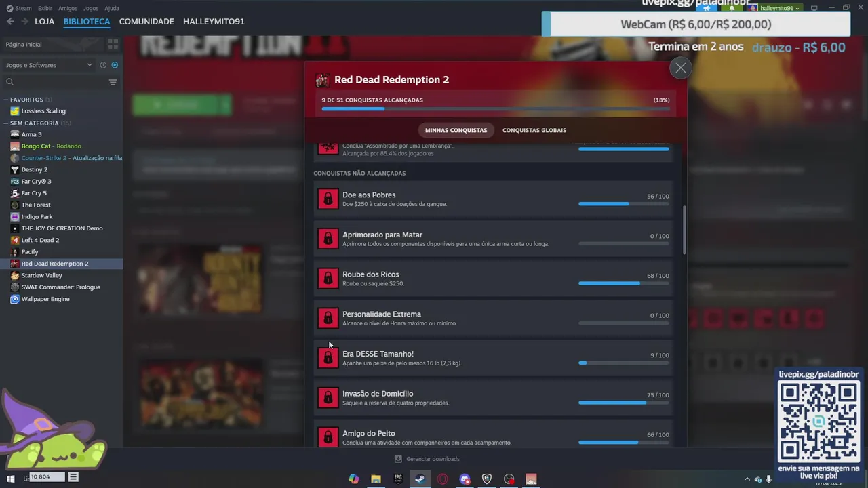Open the Exibir menu
This screenshot has width=868, height=488.
[45, 8]
